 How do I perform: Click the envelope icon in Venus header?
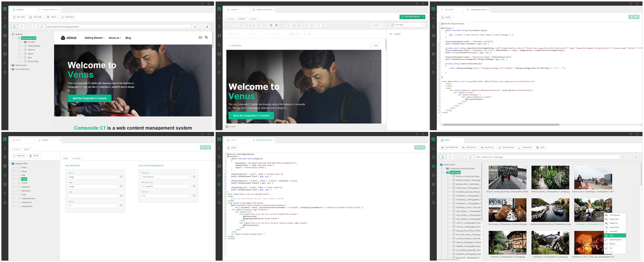click(x=200, y=37)
